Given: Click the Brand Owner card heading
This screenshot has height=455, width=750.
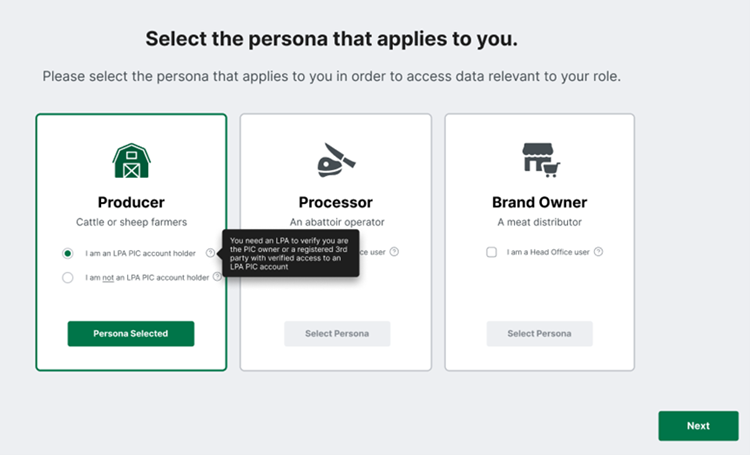Looking at the screenshot, I should click(539, 202).
